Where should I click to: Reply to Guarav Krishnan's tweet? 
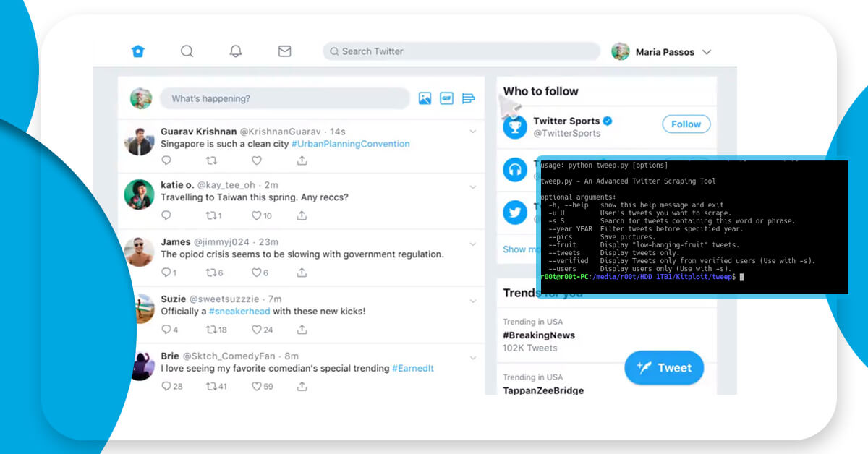166,160
